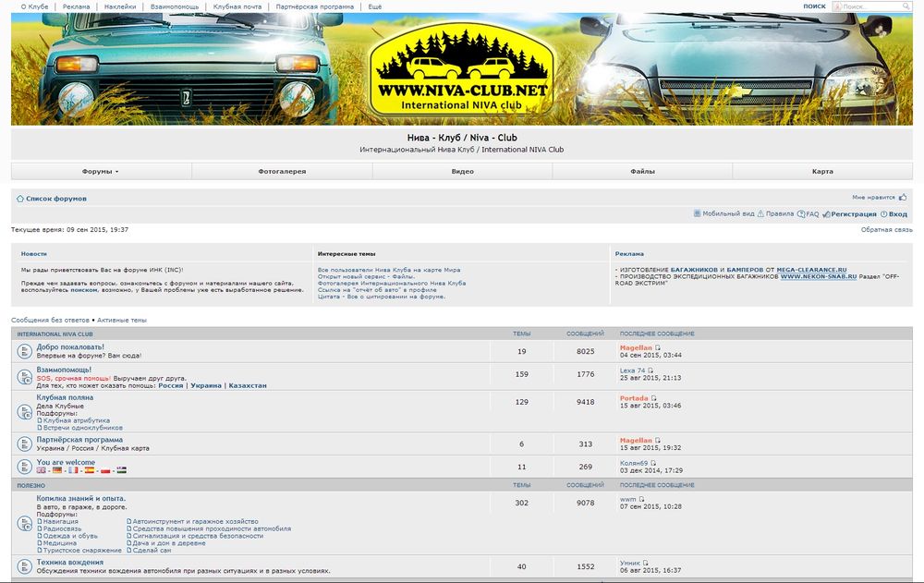Click the home icon beside Список форумов

tap(20, 199)
